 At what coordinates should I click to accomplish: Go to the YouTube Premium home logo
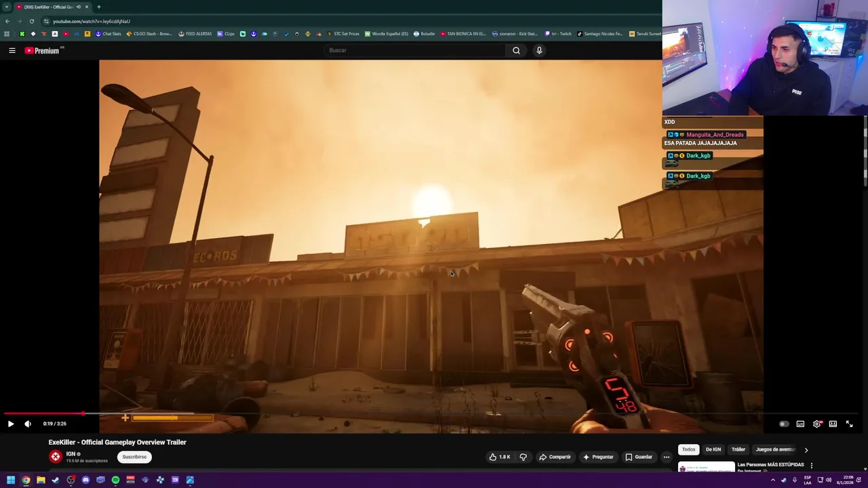pyautogui.click(x=43, y=50)
